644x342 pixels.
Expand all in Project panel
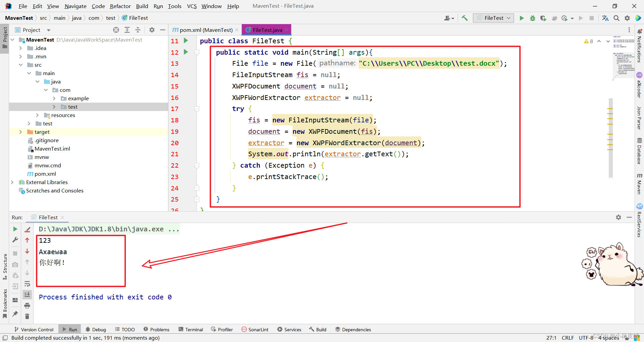(x=127, y=30)
